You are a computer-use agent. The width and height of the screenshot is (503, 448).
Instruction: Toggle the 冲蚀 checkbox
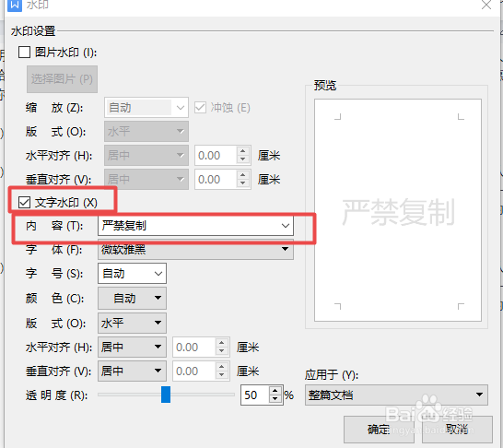[200, 108]
